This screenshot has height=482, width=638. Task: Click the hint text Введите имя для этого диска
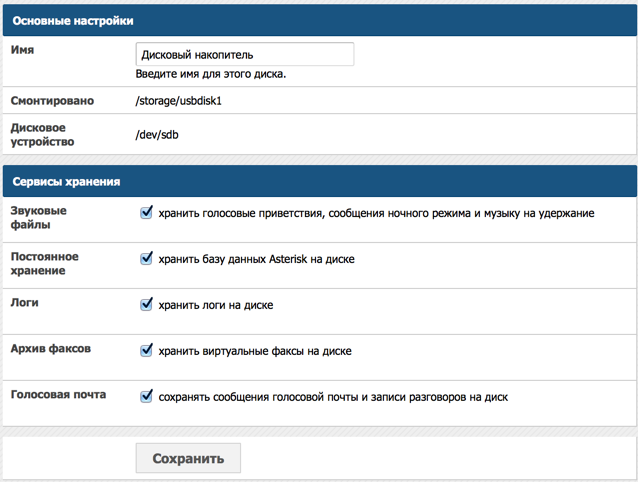point(211,74)
